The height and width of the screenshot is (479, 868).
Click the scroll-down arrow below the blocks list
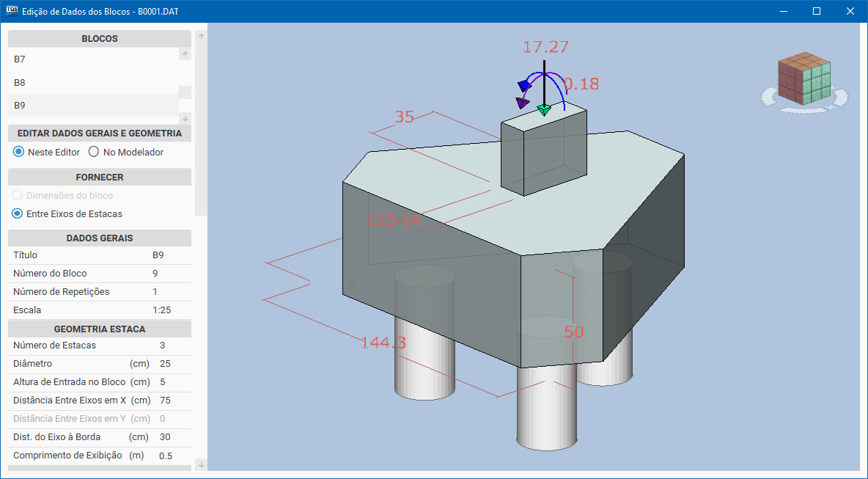tap(185, 118)
